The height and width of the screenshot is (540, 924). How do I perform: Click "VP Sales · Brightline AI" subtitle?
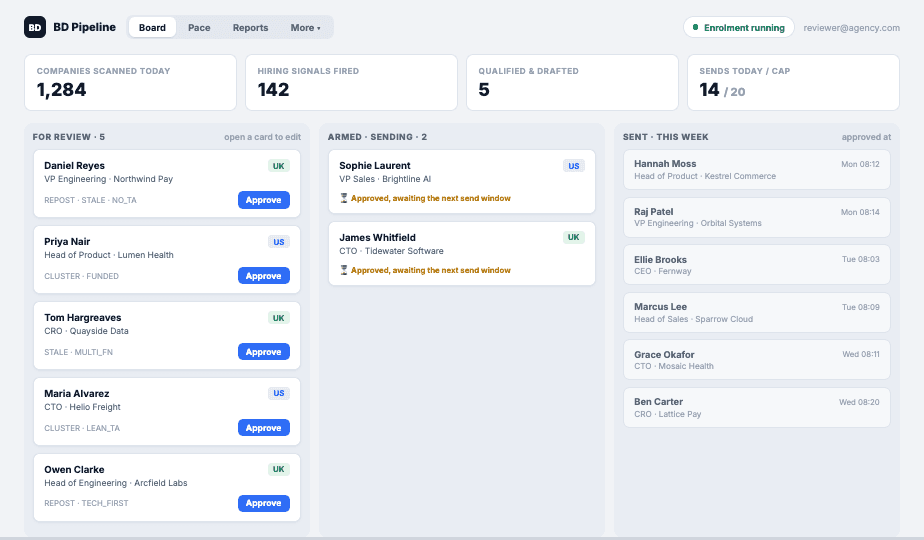[x=385, y=179]
